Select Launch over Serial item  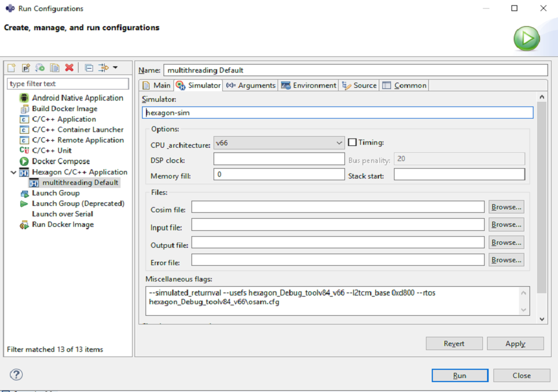coord(62,214)
